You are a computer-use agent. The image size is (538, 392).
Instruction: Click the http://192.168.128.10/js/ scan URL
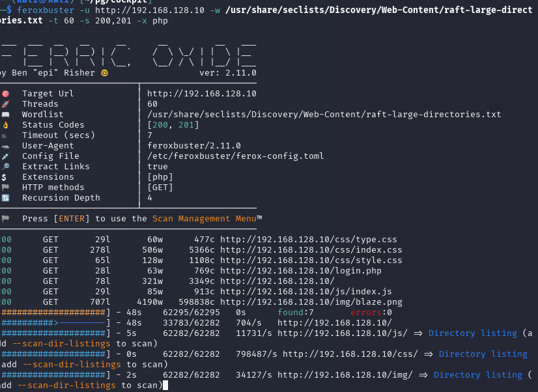pos(343,333)
